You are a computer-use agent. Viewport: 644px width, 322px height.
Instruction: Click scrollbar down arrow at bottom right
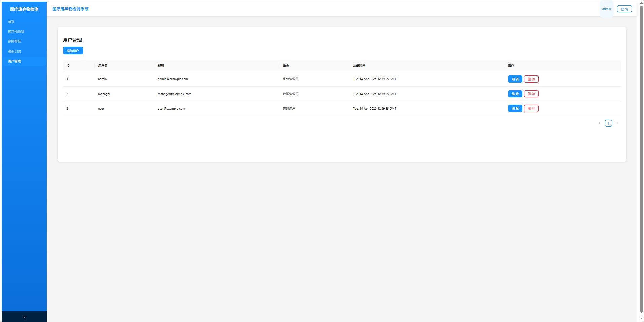641,319
